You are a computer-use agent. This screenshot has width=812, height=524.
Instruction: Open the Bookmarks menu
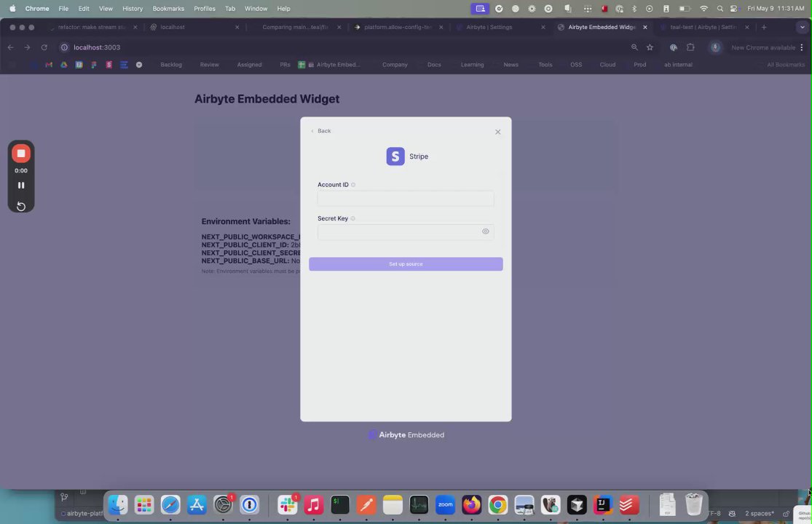[x=168, y=8]
